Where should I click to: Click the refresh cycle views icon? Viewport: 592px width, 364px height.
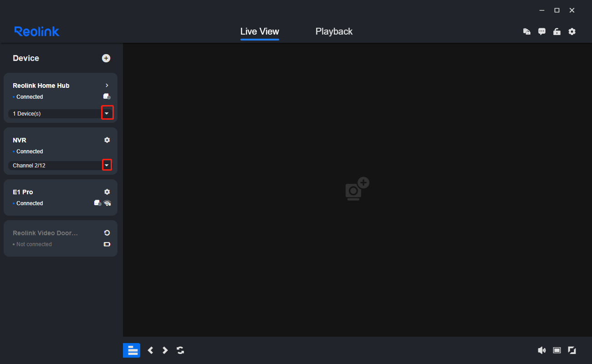180,350
